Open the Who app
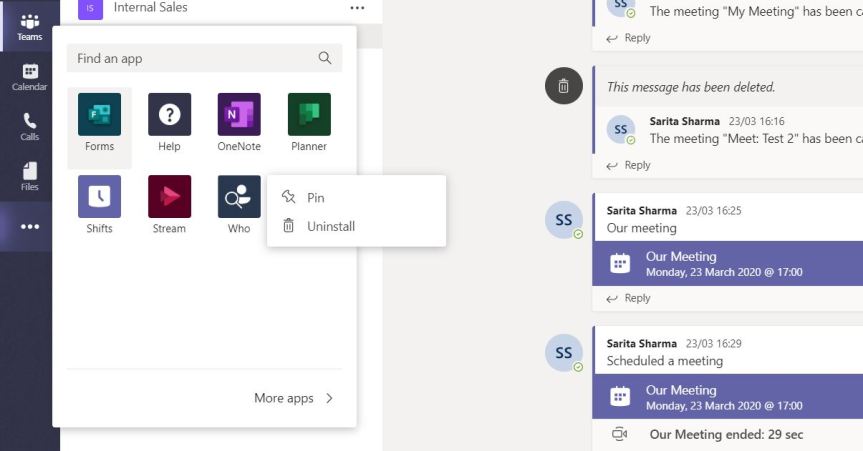 pos(239,197)
